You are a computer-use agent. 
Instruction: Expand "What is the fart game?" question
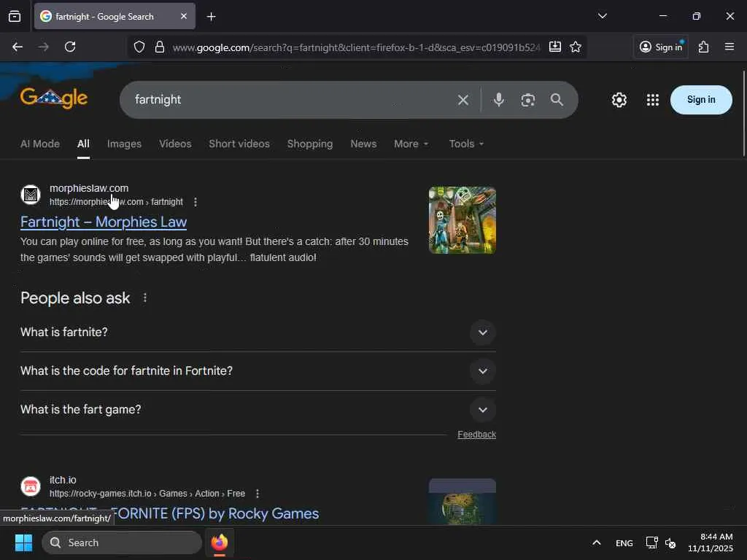[258, 410]
